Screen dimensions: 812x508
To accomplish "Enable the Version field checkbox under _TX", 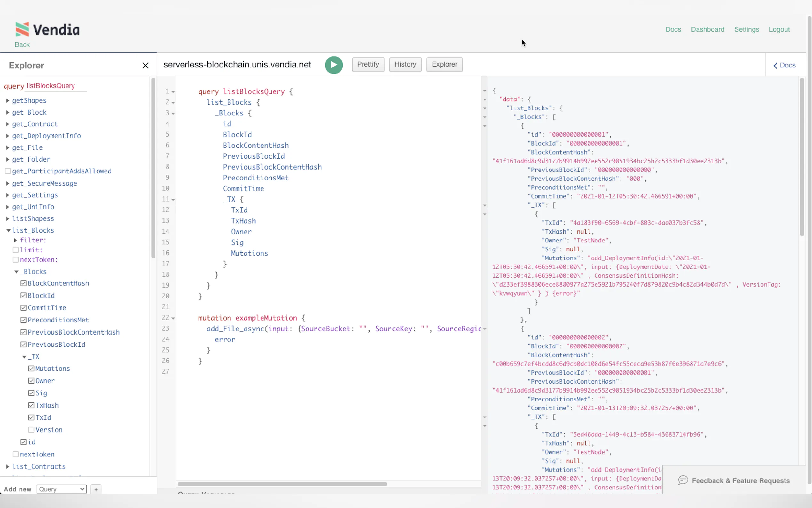I will point(31,430).
